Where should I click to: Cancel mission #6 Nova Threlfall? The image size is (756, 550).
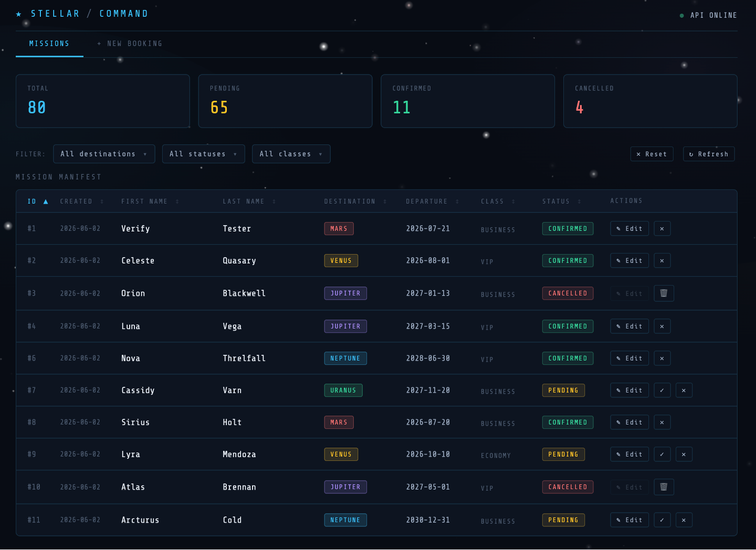(x=662, y=358)
